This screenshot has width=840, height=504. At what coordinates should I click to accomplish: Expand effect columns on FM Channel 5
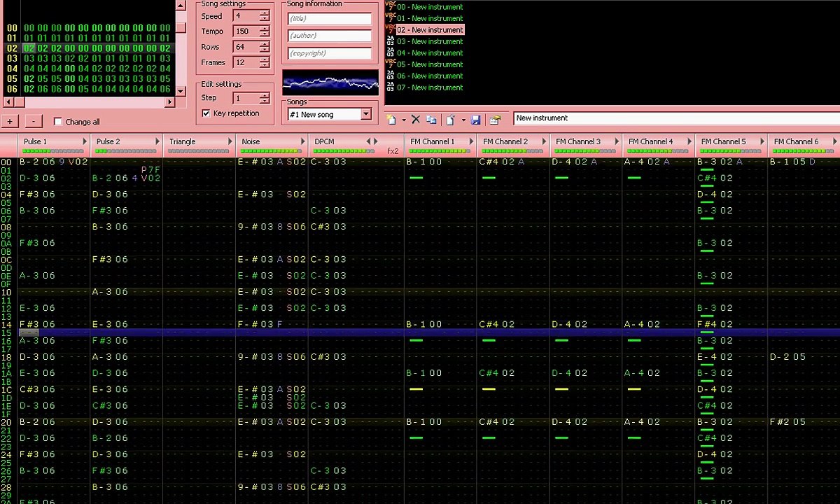(761, 141)
